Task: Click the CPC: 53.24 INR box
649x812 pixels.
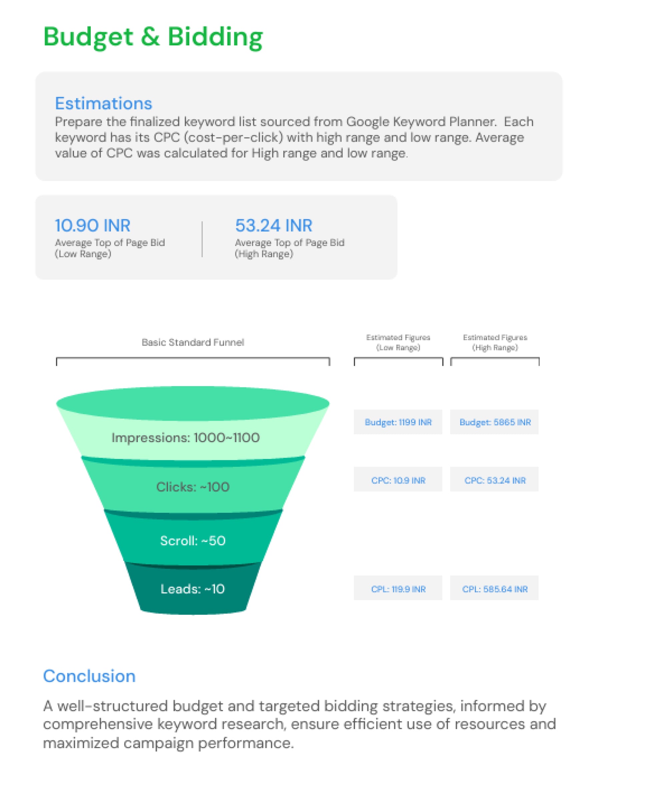Action: click(495, 480)
